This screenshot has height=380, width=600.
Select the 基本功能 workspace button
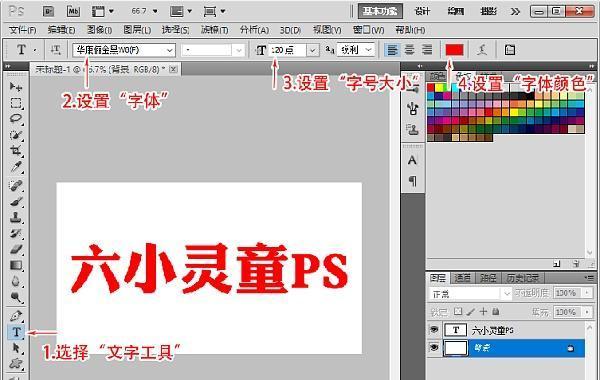point(380,11)
